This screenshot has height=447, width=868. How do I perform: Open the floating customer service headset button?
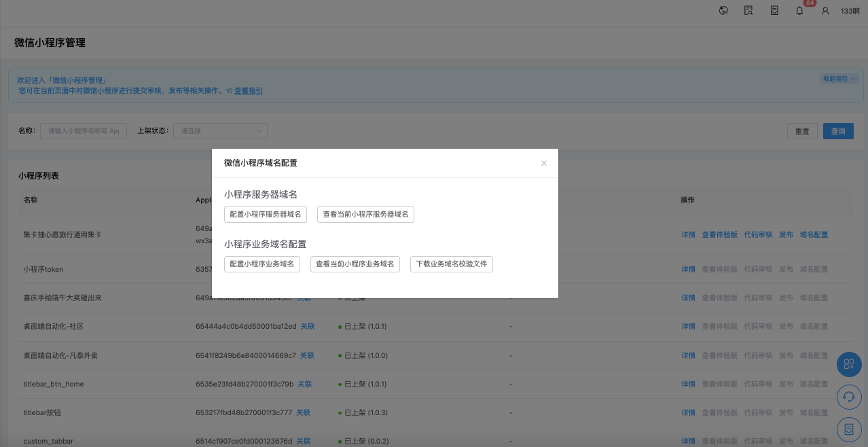tap(848, 397)
